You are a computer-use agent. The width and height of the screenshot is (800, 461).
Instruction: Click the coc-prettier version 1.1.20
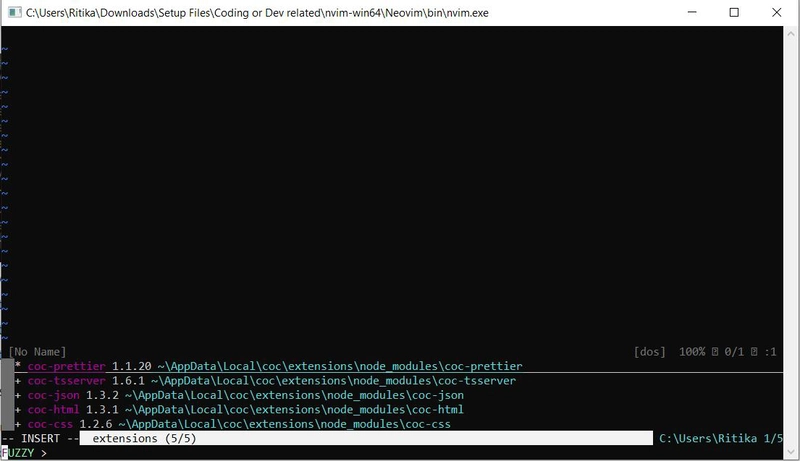[x=132, y=366]
